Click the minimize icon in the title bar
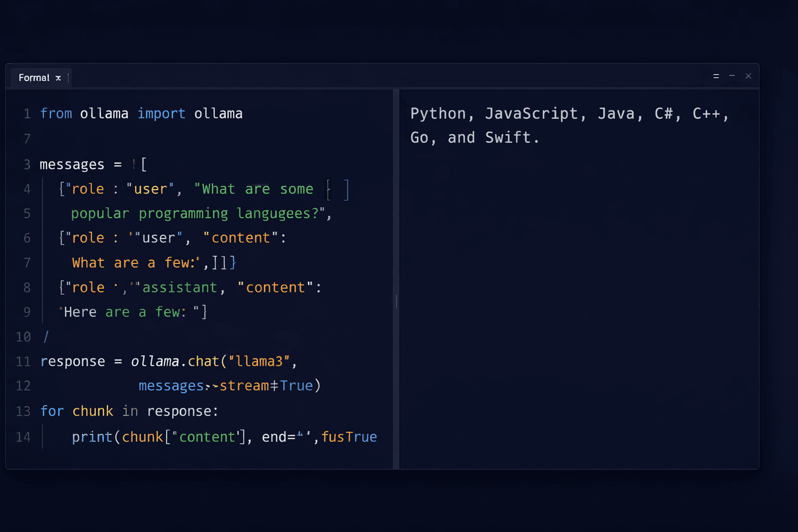The image size is (798, 532). tap(732, 76)
